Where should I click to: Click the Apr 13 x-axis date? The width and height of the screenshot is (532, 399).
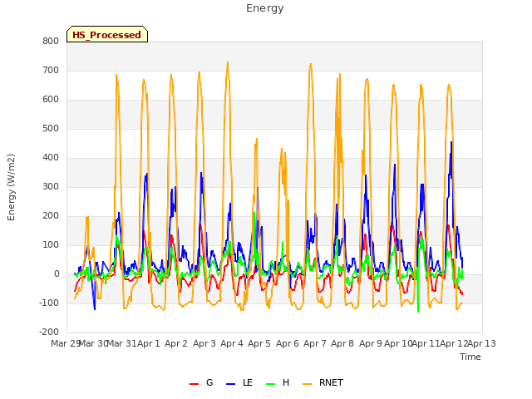(482, 343)
